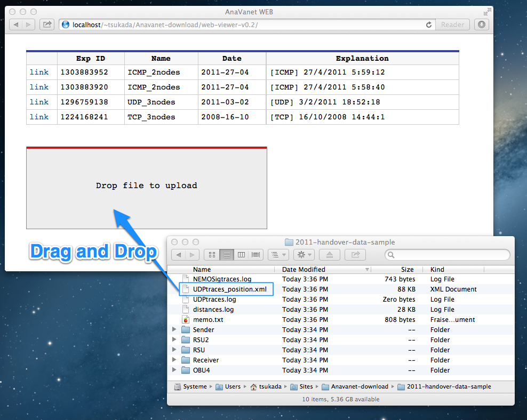
Task: Switch Finder to column view
Action: click(x=241, y=255)
